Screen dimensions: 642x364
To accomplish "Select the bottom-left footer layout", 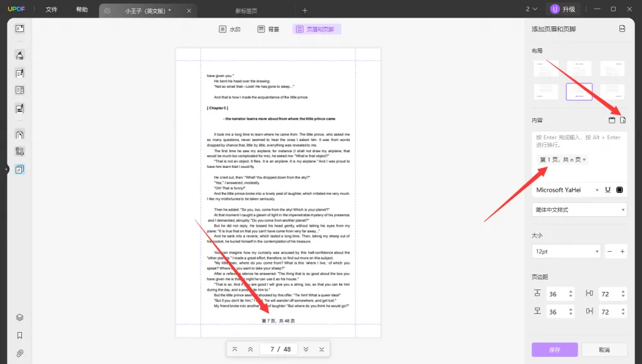I will point(546,92).
